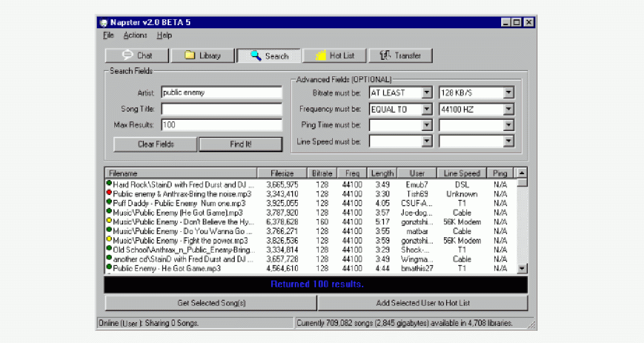Go to the Hot List tab
644x343 pixels.
(335, 56)
